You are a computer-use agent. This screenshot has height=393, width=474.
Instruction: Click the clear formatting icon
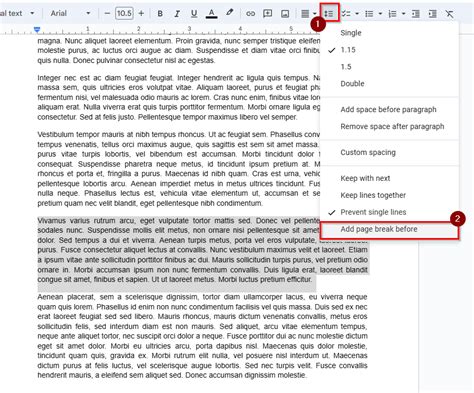(449, 13)
